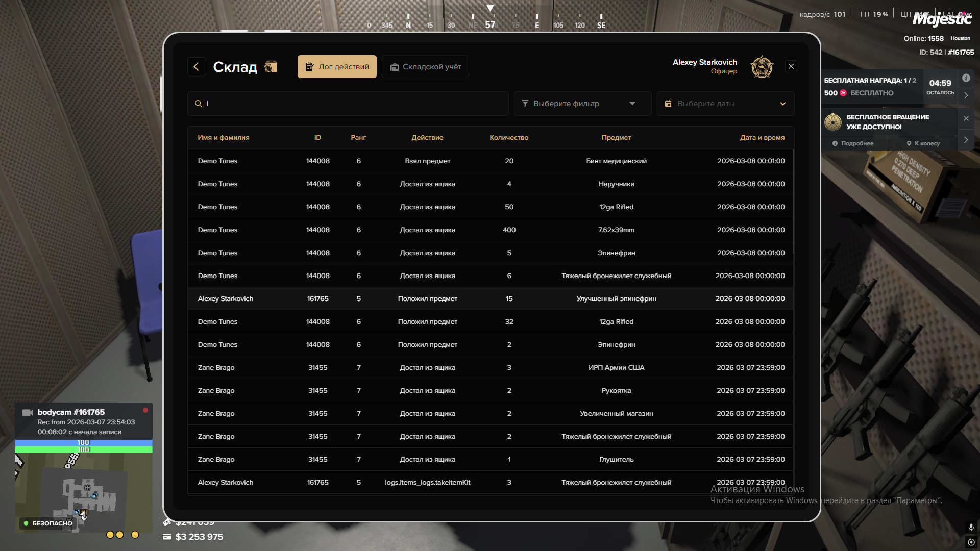This screenshot has height=551, width=980.
Task: Click the fortune wheel icon
Action: [x=833, y=122]
